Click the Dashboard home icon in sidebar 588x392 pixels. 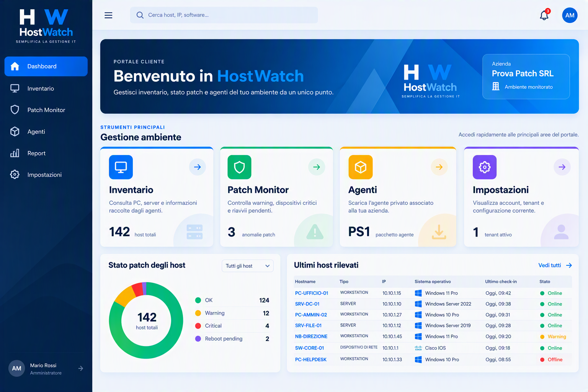15,66
